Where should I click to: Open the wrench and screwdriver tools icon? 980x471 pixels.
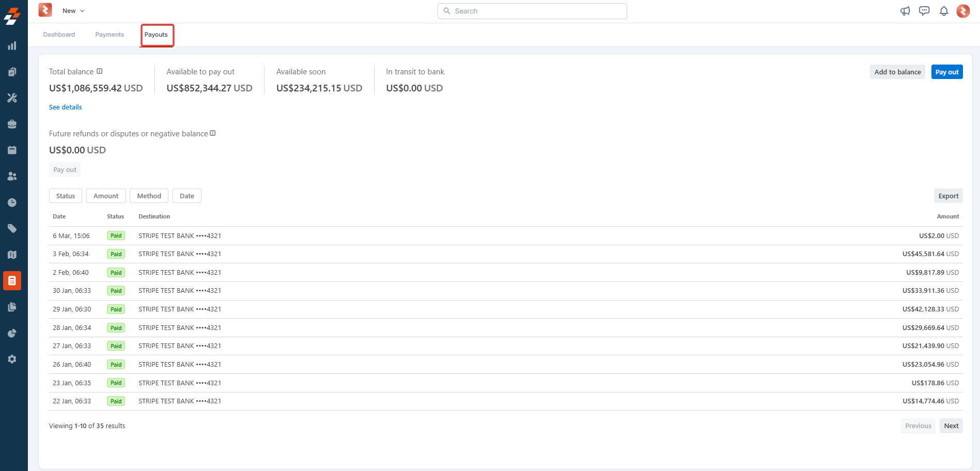[x=12, y=98]
